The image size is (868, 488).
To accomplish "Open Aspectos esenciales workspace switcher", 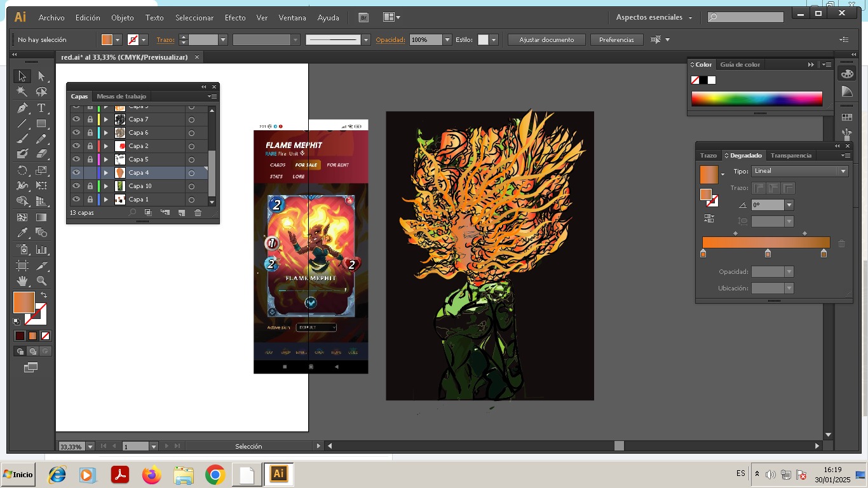I will tap(654, 18).
